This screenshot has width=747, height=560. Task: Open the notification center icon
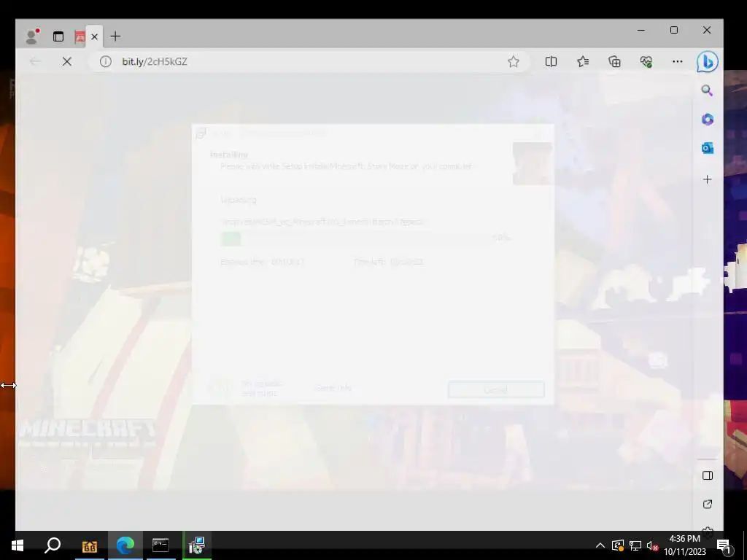pos(724,545)
